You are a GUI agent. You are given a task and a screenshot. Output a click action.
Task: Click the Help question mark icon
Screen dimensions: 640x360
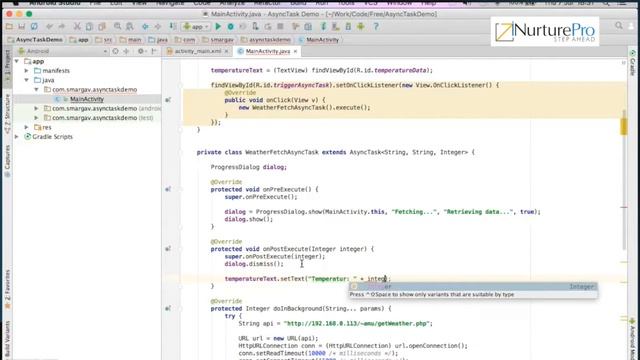(x=376, y=27)
